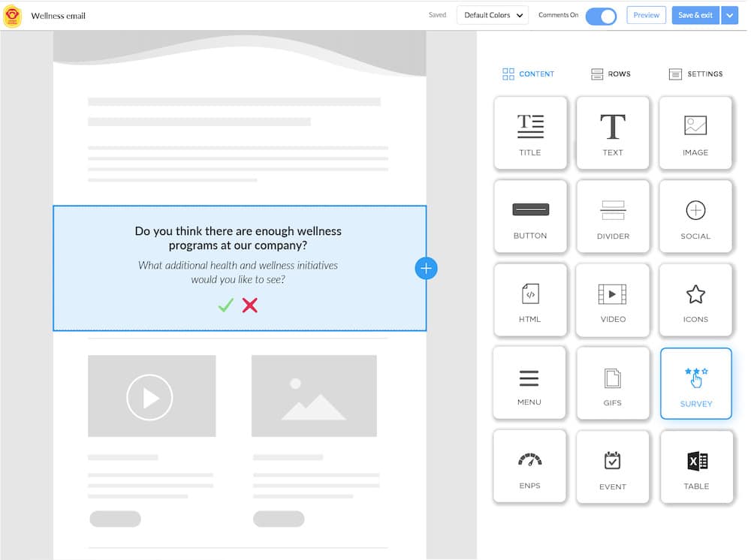The width and height of the screenshot is (751, 560).
Task: Select the wellness survey question text
Action: 238,238
